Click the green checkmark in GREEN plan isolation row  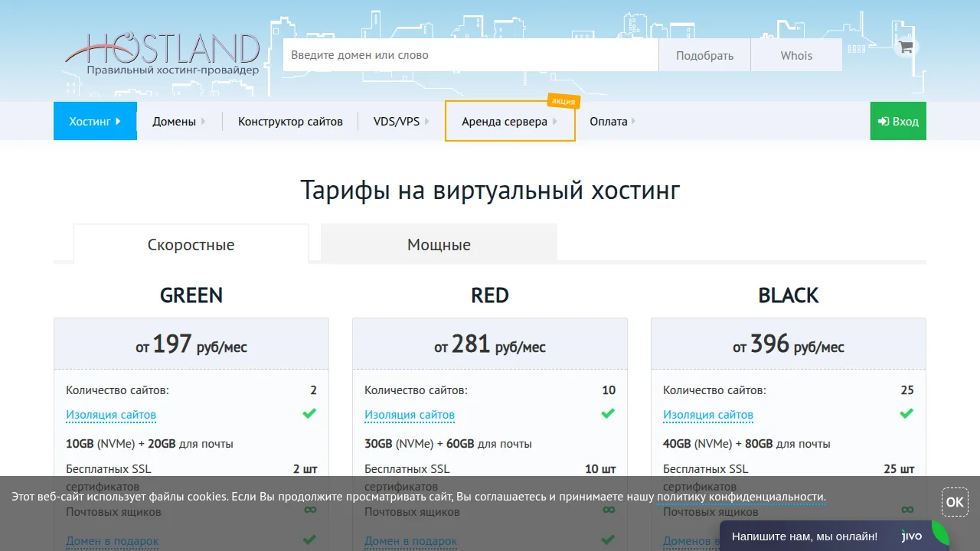click(309, 413)
